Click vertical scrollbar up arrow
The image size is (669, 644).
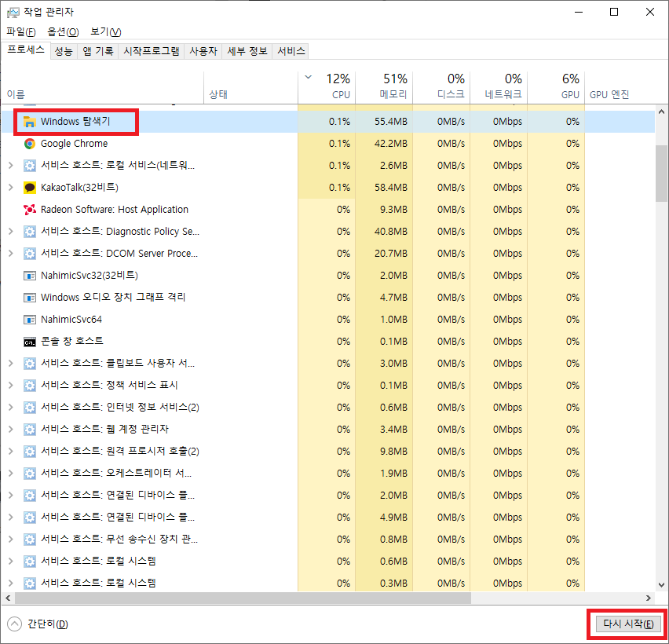662,112
